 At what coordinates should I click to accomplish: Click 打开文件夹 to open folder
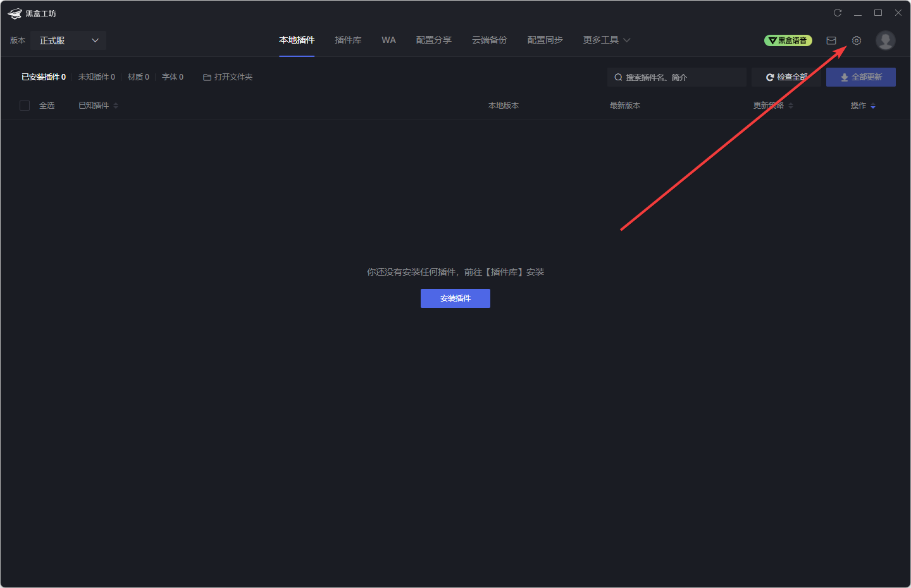pyautogui.click(x=228, y=77)
